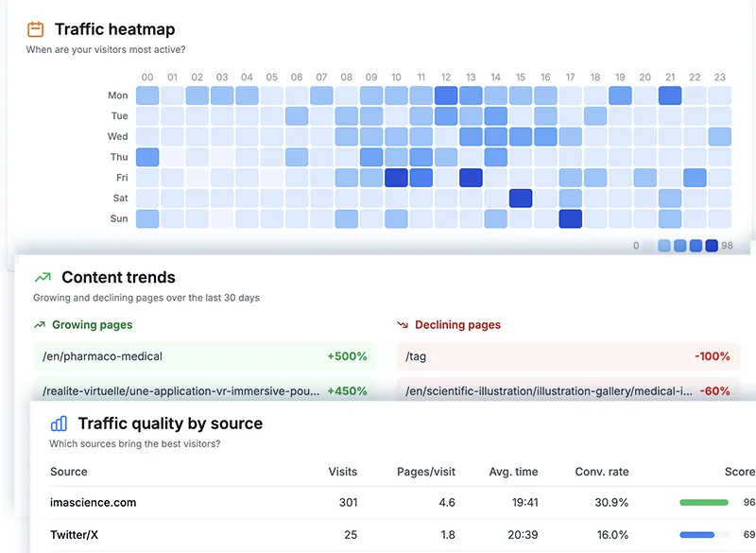Sort the table by the Visits column header
This screenshot has height=553, width=756.
(x=342, y=472)
